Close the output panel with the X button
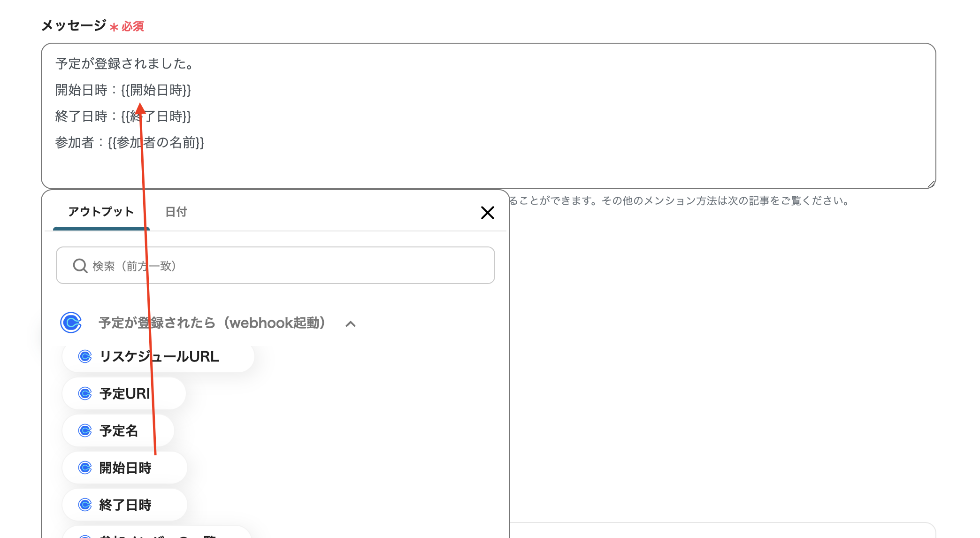Screen dimensions: 980x538 point(488,213)
